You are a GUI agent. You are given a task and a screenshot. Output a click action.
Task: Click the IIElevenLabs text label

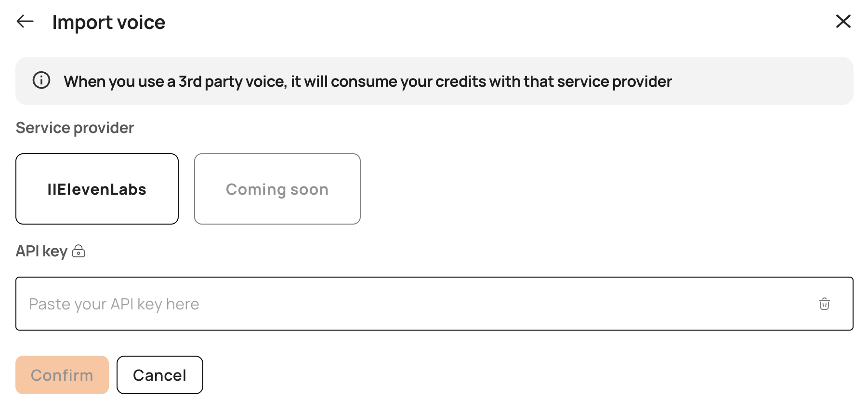(97, 189)
